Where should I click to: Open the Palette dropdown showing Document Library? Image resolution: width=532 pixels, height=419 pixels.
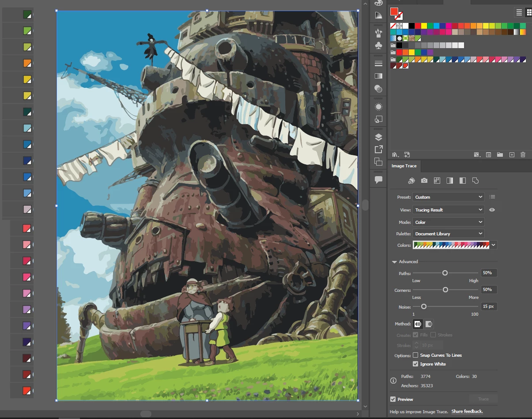coord(449,234)
